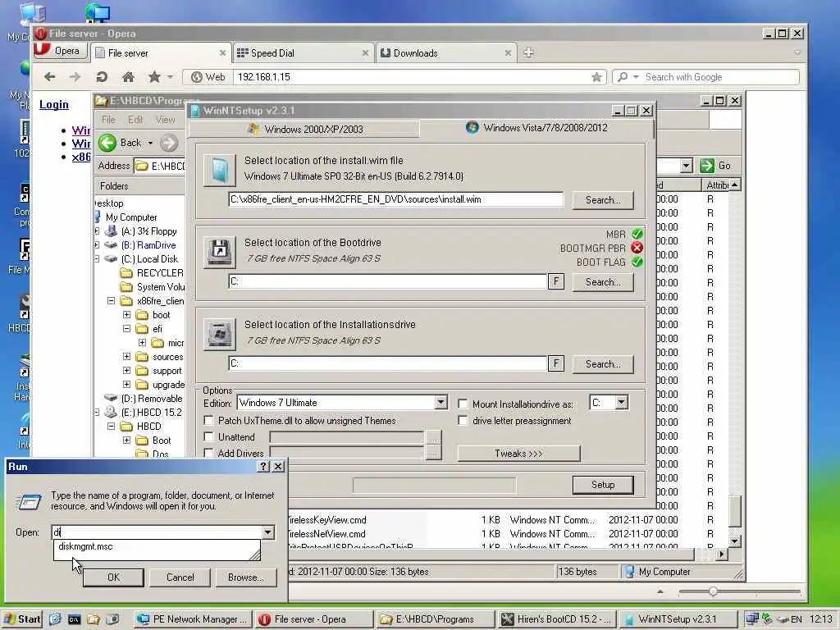The width and height of the screenshot is (840, 630).
Task: Open the Explorer File menu
Action: point(108,120)
